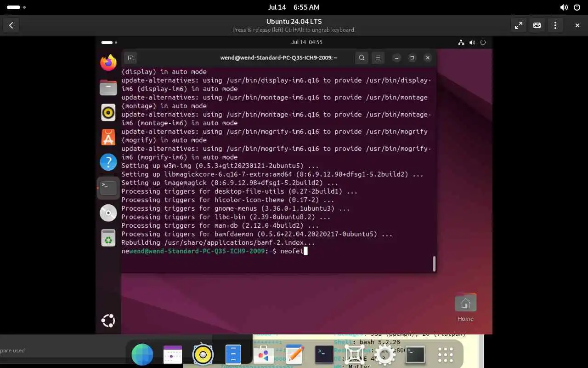Open the Text Editor in host dash
588x368 pixels.
click(x=294, y=355)
